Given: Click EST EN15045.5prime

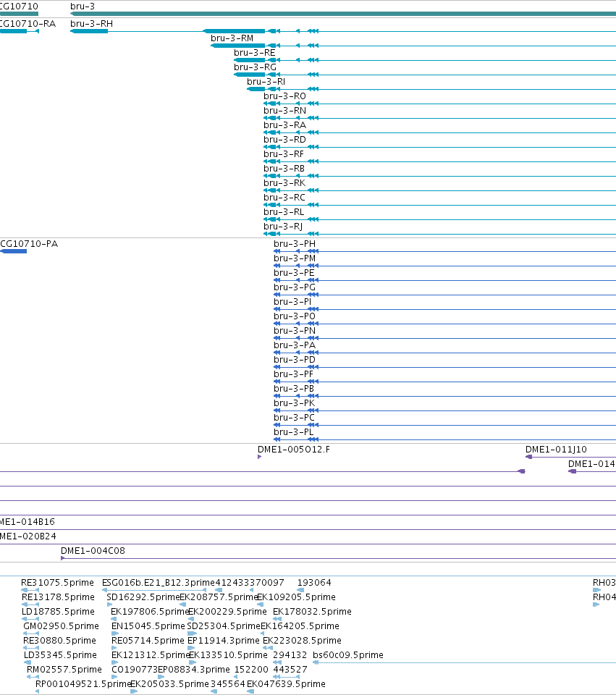Looking at the screenshot, I should pos(148,626).
